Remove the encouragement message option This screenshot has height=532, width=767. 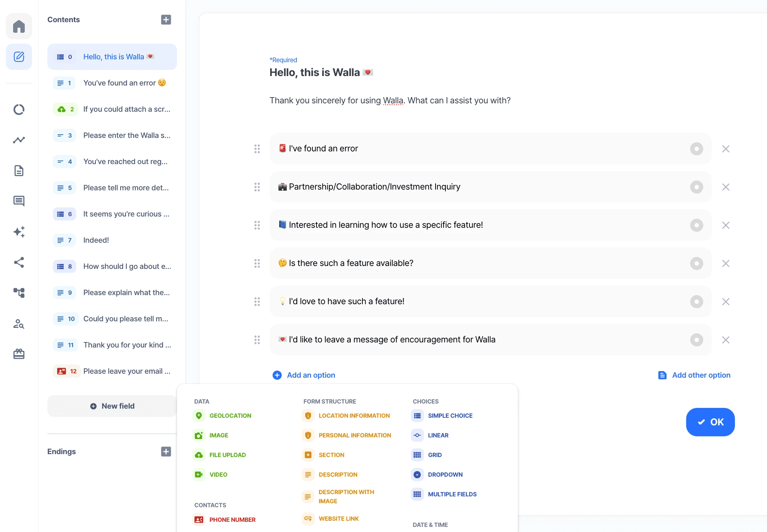pyautogui.click(x=726, y=340)
